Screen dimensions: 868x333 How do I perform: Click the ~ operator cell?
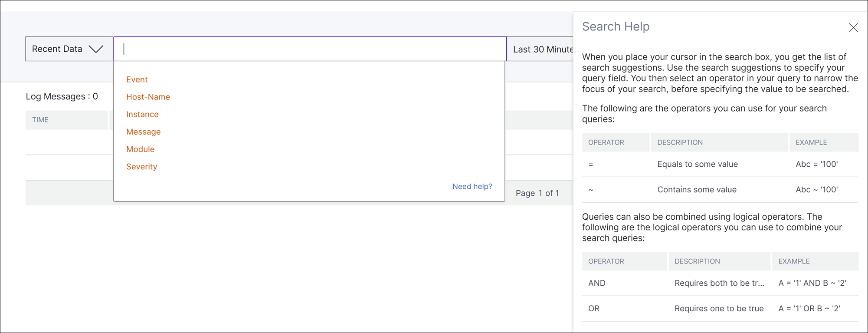tap(591, 190)
